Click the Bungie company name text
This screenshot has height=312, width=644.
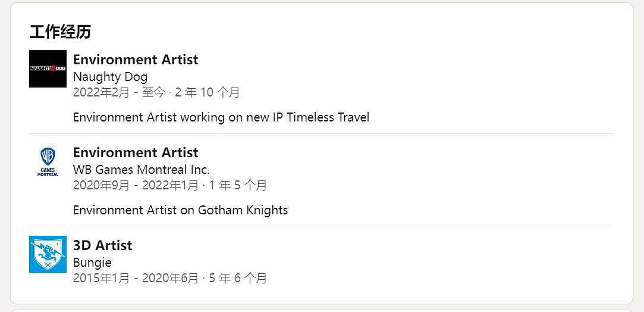tap(92, 263)
